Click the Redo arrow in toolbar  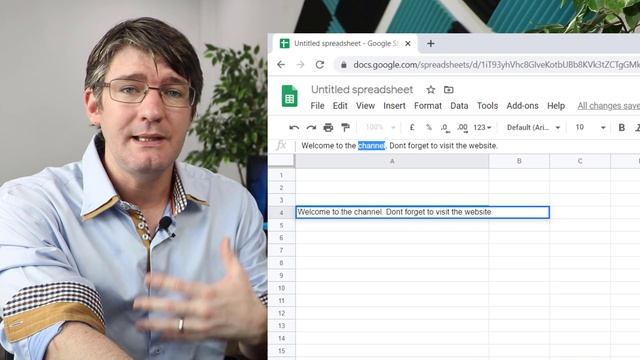tap(311, 128)
